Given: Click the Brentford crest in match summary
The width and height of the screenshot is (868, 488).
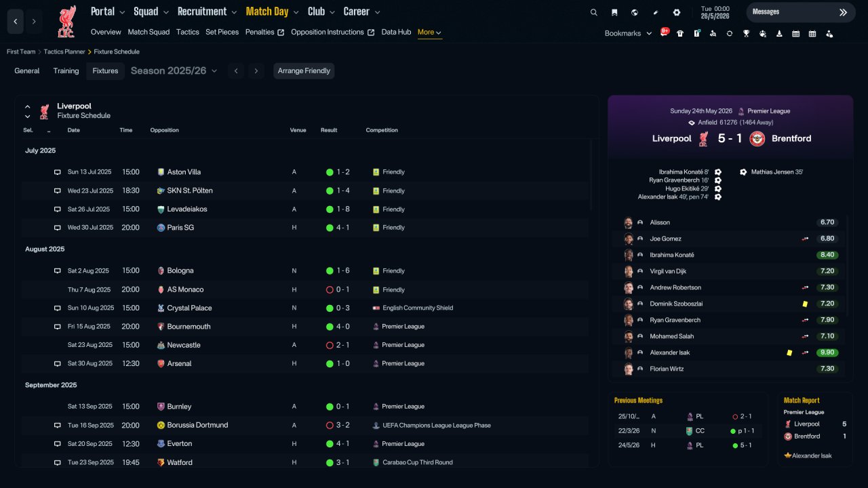Looking at the screenshot, I should pos(757,138).
